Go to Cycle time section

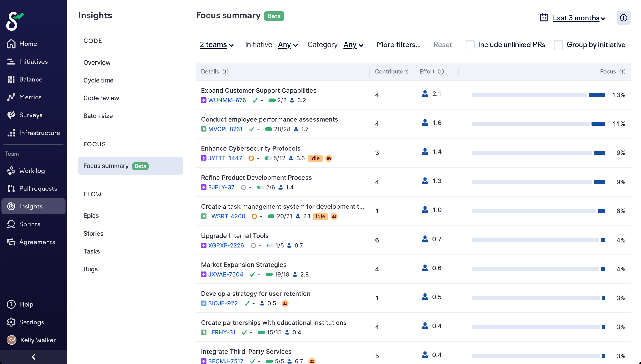(x=98, y=80)
